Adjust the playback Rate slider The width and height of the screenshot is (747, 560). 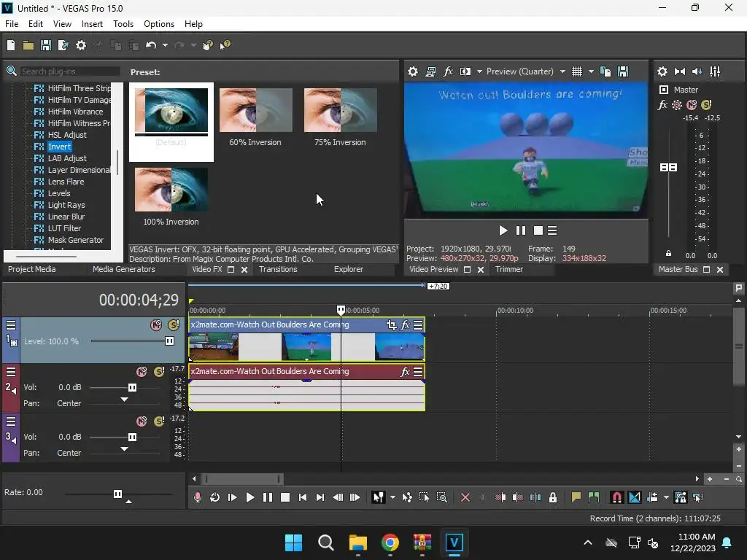(118, 494)
